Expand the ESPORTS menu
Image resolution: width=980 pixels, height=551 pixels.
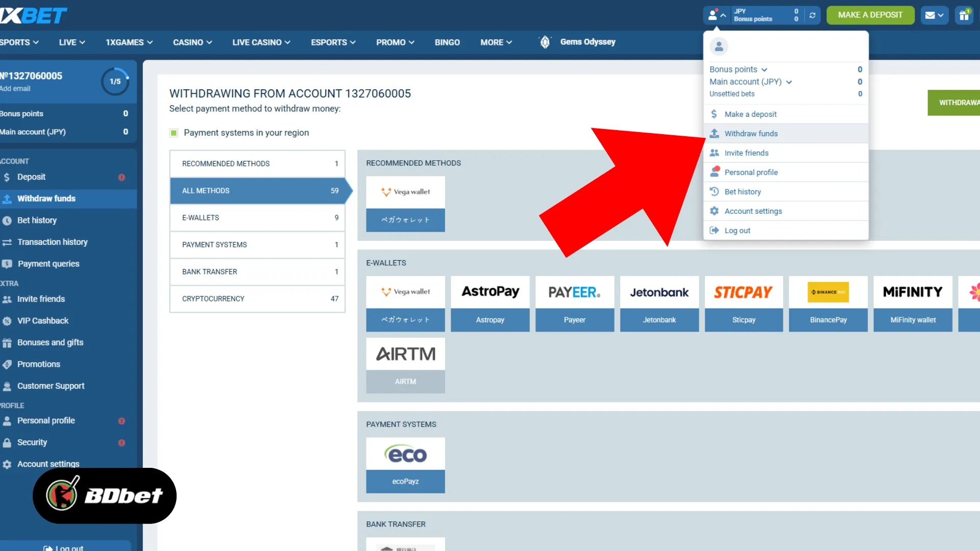coord(333,42)
